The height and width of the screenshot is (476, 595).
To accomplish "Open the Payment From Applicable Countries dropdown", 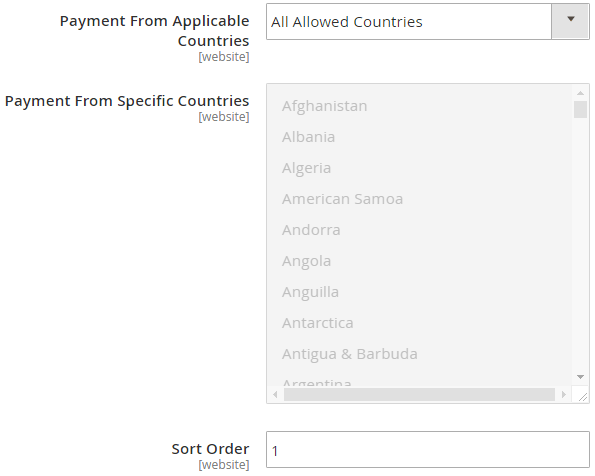I will coord(428,22).
